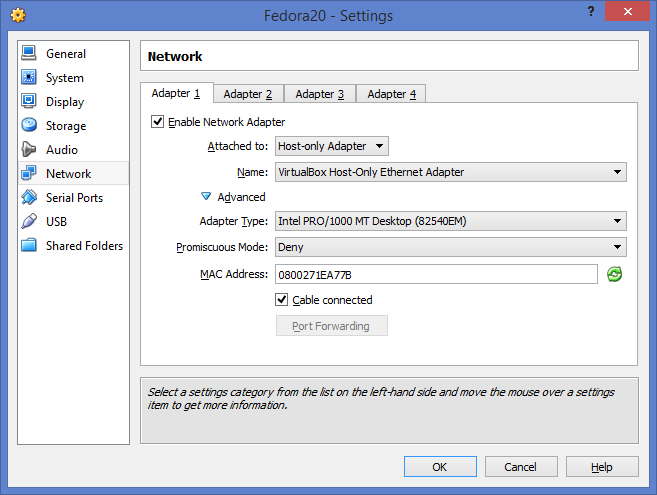
Task: Click the Display monitor icon
Action: [29, 101]
